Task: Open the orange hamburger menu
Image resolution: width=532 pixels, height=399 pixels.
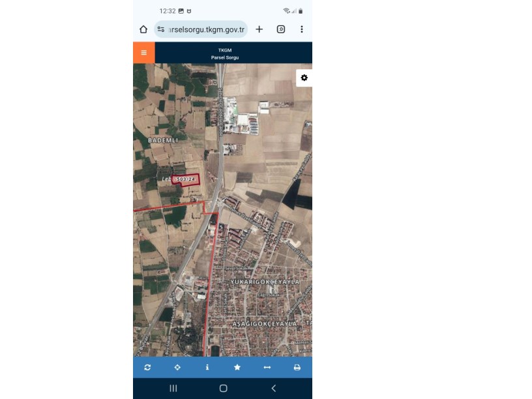Action: pos(144,53)
